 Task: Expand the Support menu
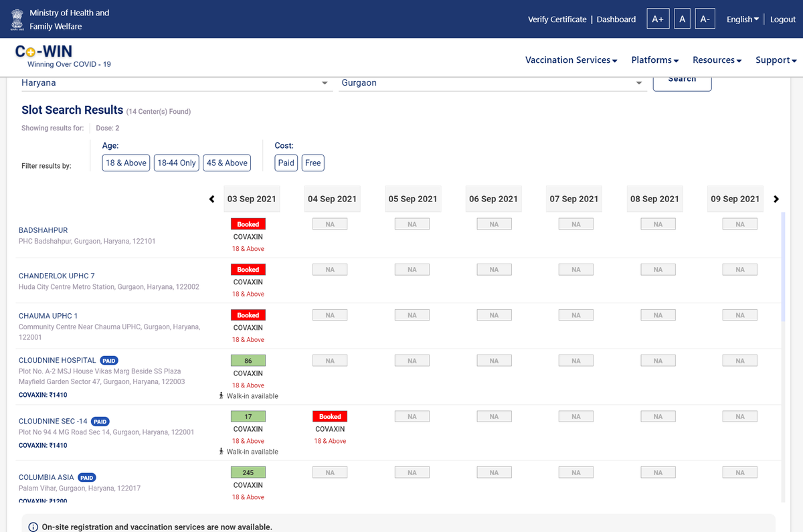click(x=776, y=60)
